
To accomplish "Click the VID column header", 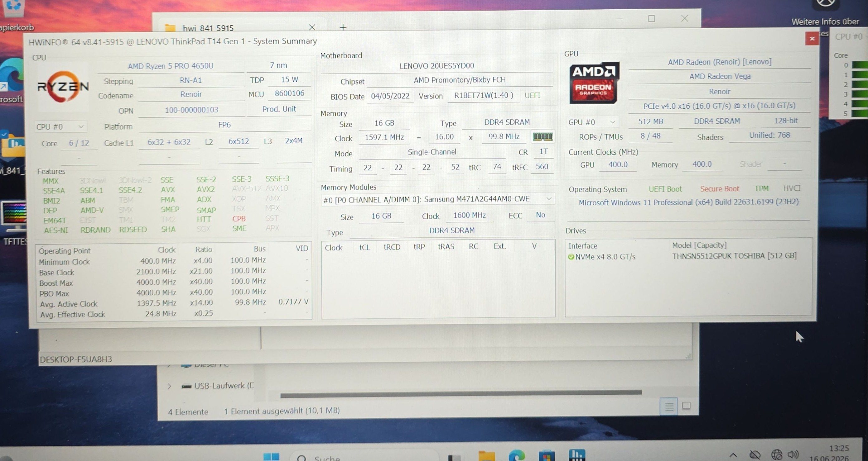I will pos(302,248).
